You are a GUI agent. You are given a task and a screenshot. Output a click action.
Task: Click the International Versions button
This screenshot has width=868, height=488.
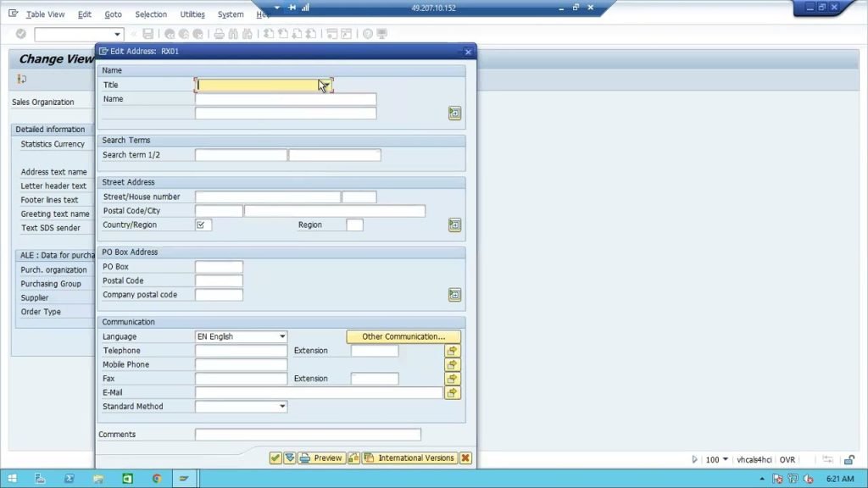point(409,458)
